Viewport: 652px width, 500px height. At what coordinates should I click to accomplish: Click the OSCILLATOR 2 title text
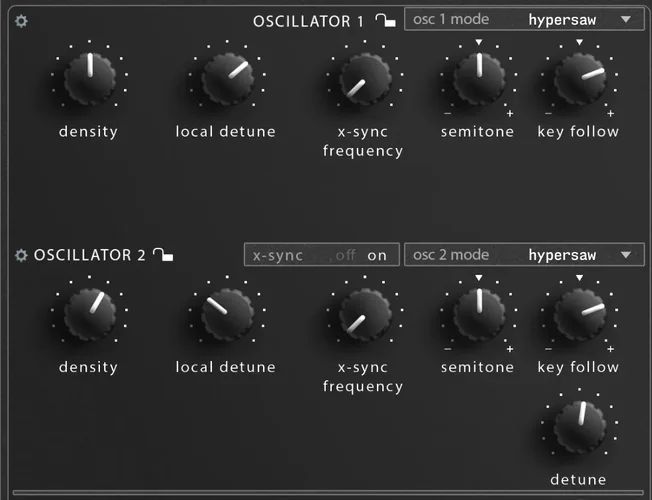click(90, 255)
